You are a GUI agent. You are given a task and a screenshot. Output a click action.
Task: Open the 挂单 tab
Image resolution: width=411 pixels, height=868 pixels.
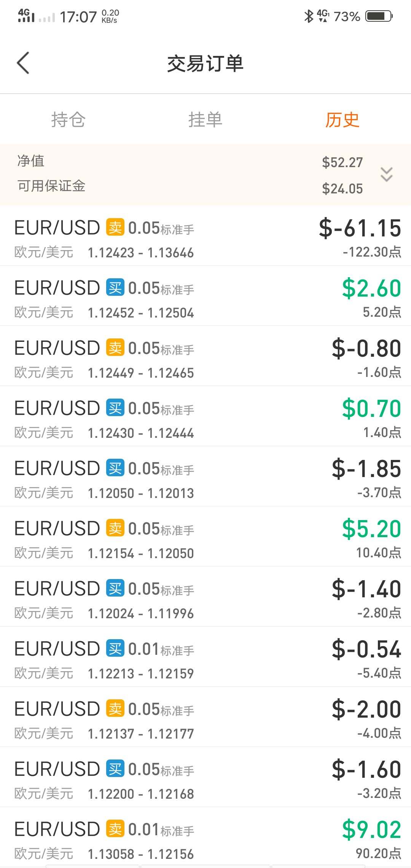205,120
